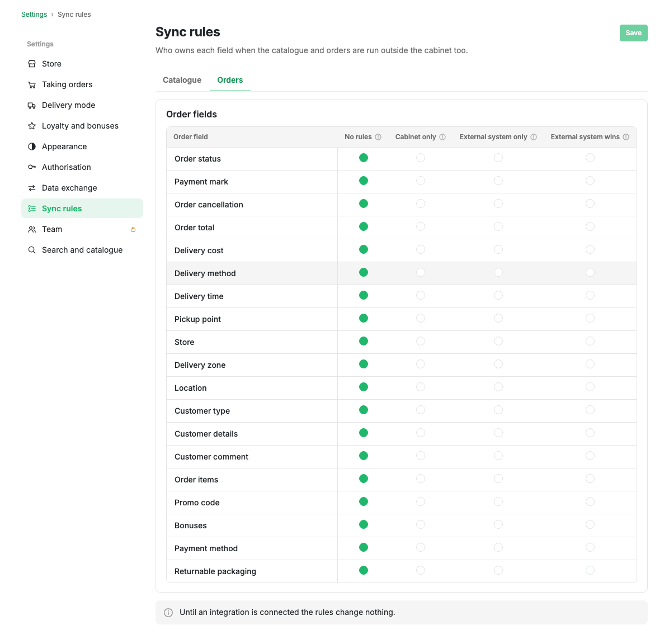Click the Delivery method field name
This screenshot has height=644, width=669.
coord(205,273)
